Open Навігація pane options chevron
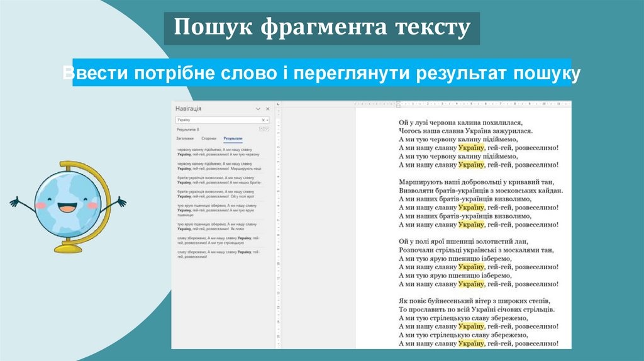The width and height of the screenshot is (644, 361). 258,109
